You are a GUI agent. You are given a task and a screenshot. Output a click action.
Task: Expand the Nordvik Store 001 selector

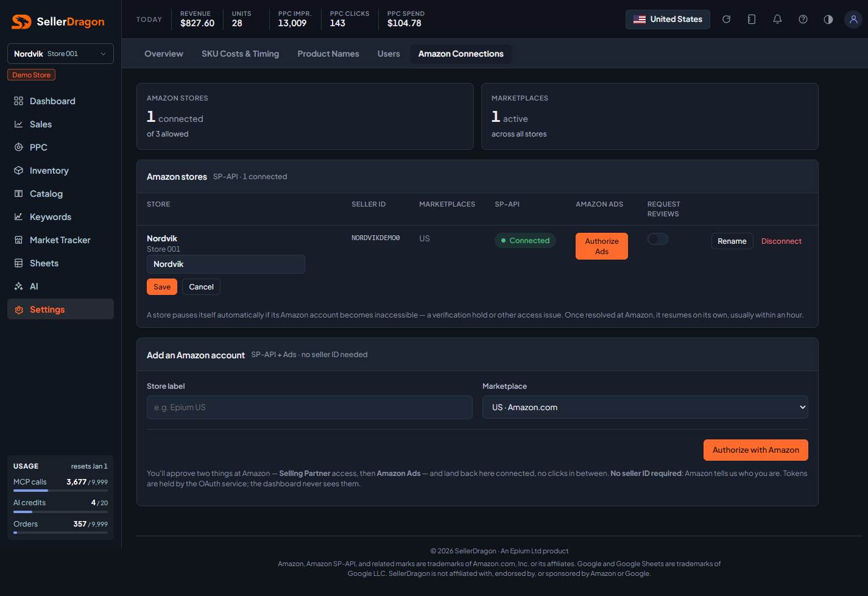point(60,54)
